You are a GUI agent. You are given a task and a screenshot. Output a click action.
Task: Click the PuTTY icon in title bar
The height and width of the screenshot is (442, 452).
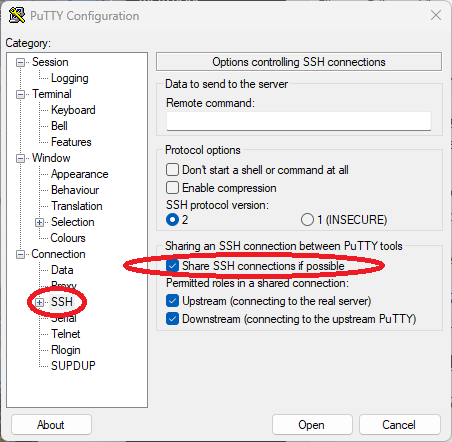pyautogui.click(x=17, y=15)
